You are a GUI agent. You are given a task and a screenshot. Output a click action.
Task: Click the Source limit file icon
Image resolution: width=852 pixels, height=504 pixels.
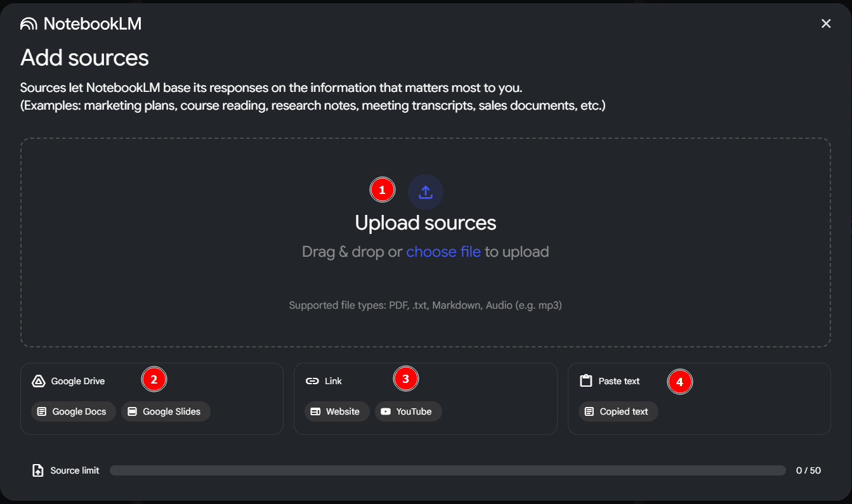pos(38,470)
